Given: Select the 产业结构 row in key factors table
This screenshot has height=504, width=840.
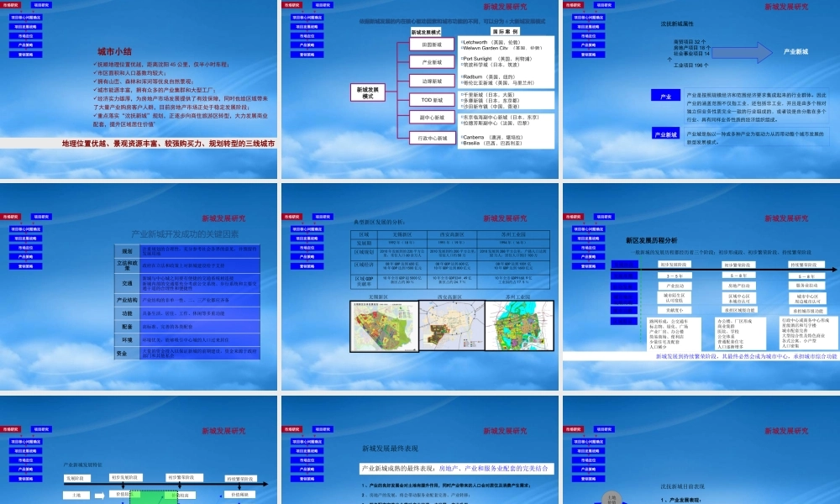Looking at the screenshot, I should [x=187, y=300].
